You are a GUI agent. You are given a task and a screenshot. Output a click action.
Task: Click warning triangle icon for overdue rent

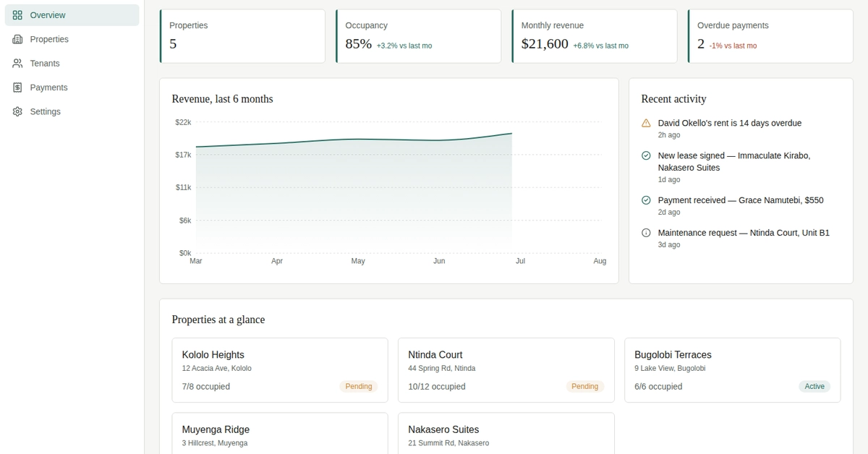[646, 123]
